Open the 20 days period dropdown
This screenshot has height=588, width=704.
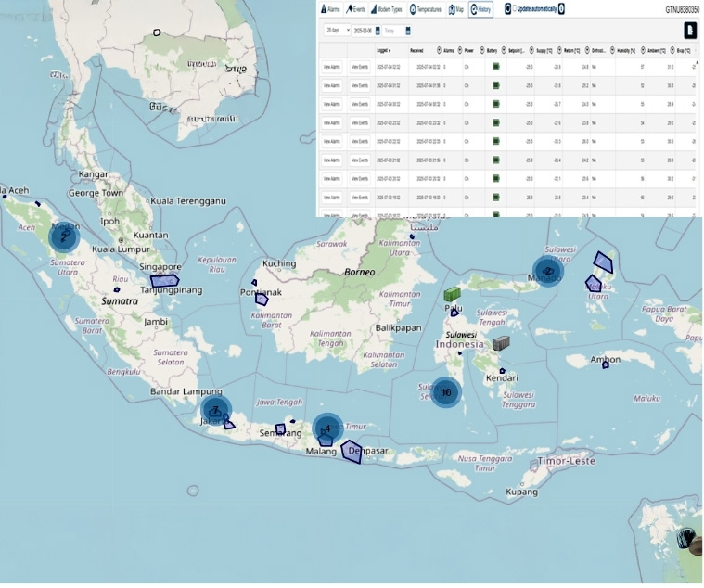point(337,30)
